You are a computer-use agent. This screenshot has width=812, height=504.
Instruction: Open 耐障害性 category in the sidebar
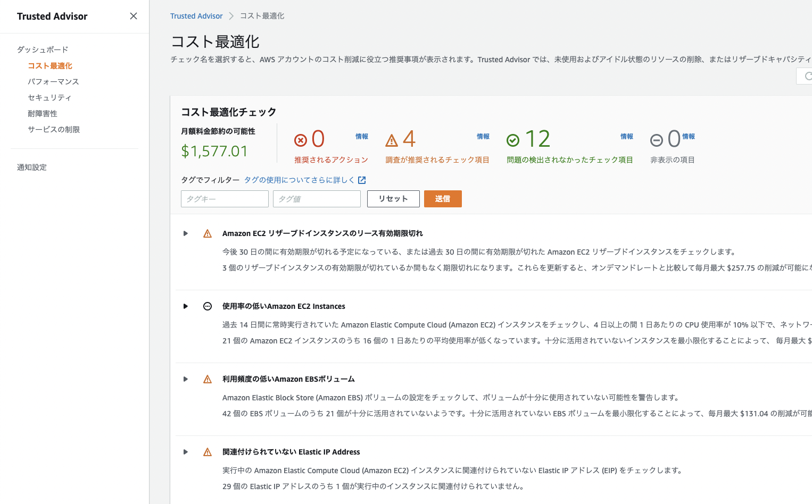click(43, 113)
